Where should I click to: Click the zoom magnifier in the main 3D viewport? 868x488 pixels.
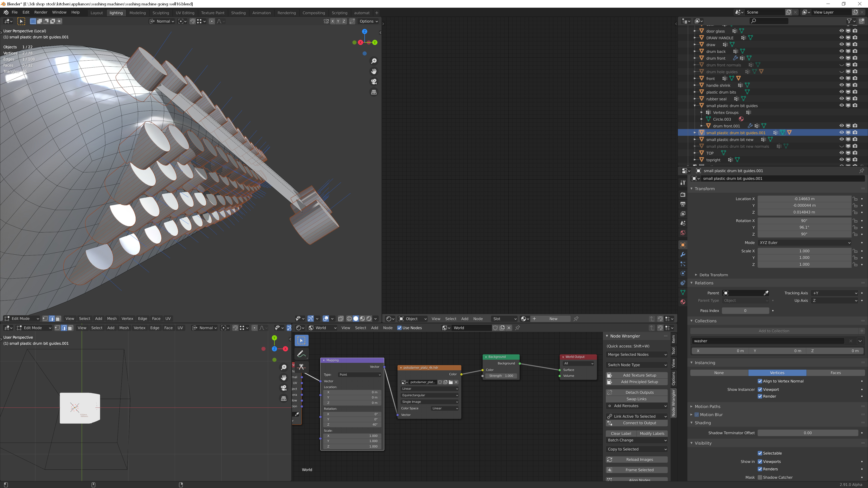[x=374, y=61]
